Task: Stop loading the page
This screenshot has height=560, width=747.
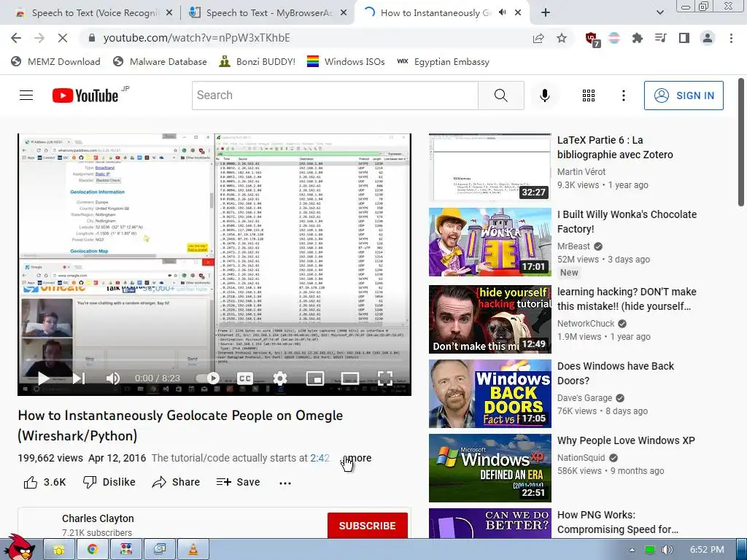Action: pyautogui.click(x=63, y=38)
